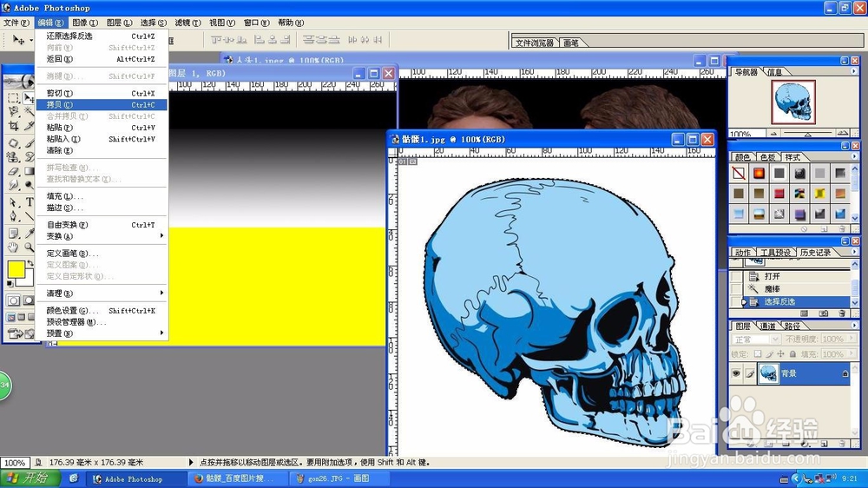
Task: Toggle visibility eye of 背景 layer
Action: coord(736,373)
